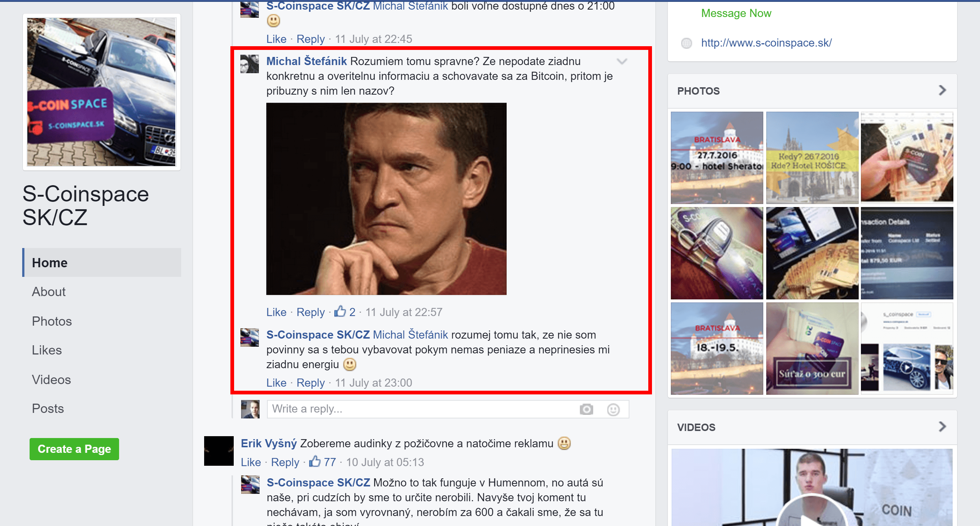Open the s-coinspace.sk website link
Viewport: 980px width, 526px height.
pos(766,43)
